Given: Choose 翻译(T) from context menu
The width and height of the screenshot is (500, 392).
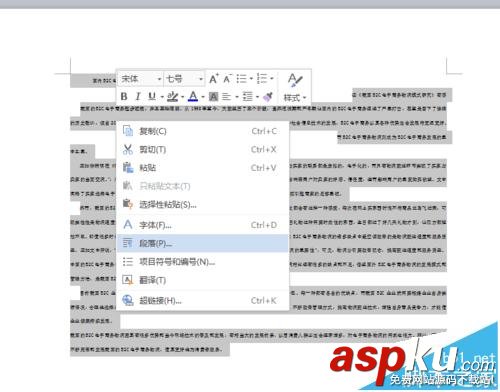Looking at the screenshot, I should [203, 280].
